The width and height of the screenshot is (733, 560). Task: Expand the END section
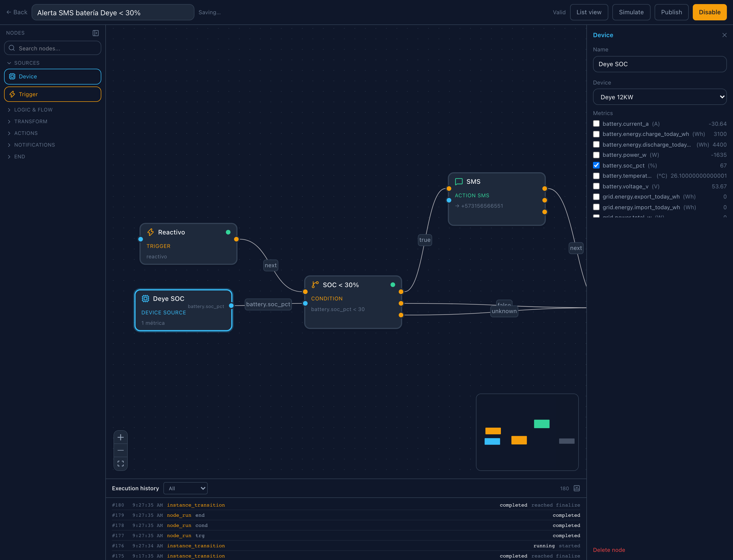(16, 156)
